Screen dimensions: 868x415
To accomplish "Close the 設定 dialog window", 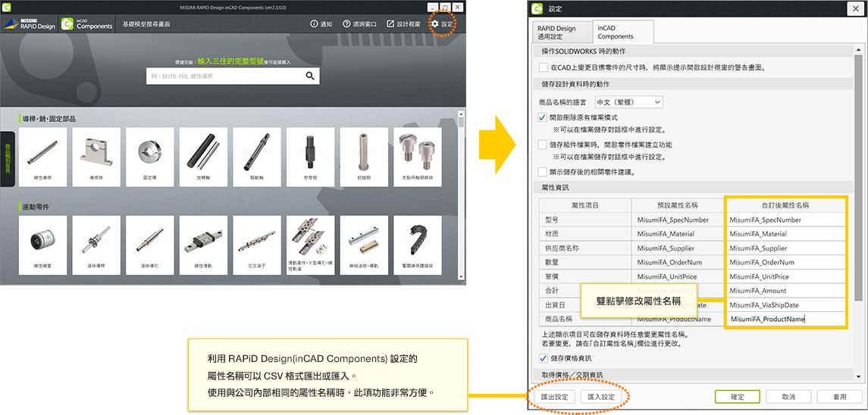I will coord(854,8).
